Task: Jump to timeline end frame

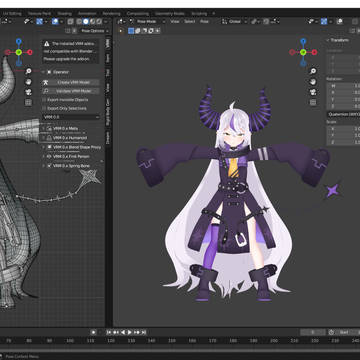Action: pyautogui.click(x=144, y=332)
